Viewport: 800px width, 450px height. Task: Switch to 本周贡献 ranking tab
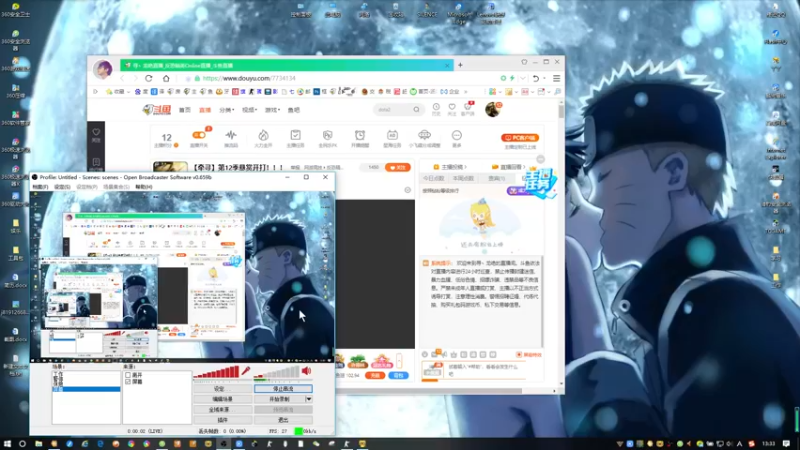tap(463, 178)
